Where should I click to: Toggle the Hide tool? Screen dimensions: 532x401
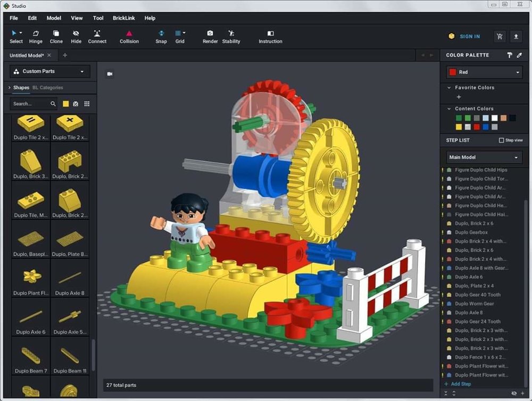76,37
